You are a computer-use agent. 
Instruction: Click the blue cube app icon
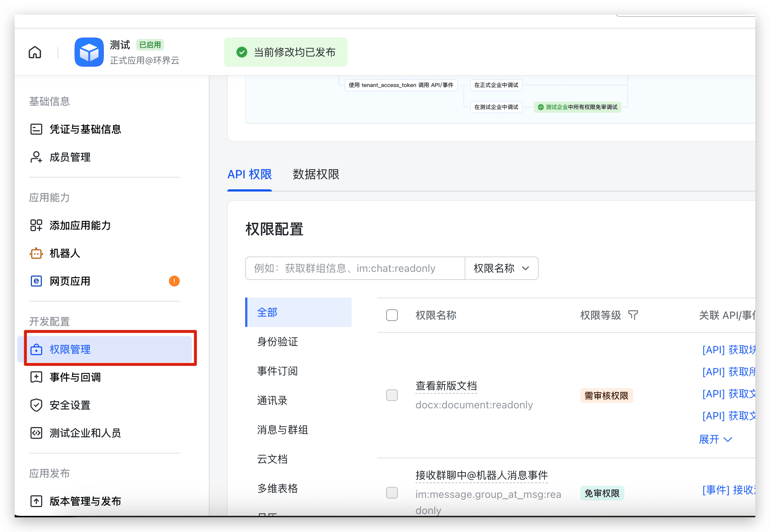point(89,52)
